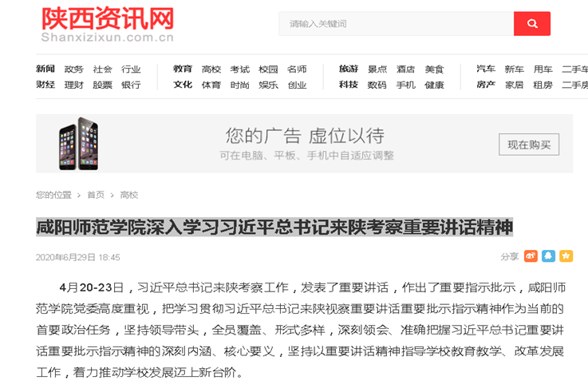This screenshot has width=588, height=392.
Task: Open the 汽车 menu category
Action: tap(486, 69)
